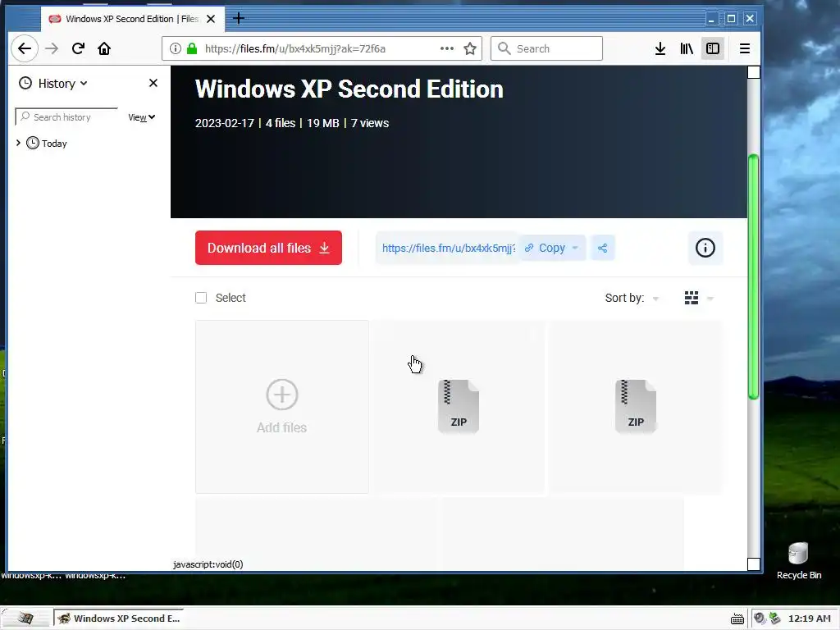
Task: Click the scrollbar down button
Action: click(x=753, y=564)
